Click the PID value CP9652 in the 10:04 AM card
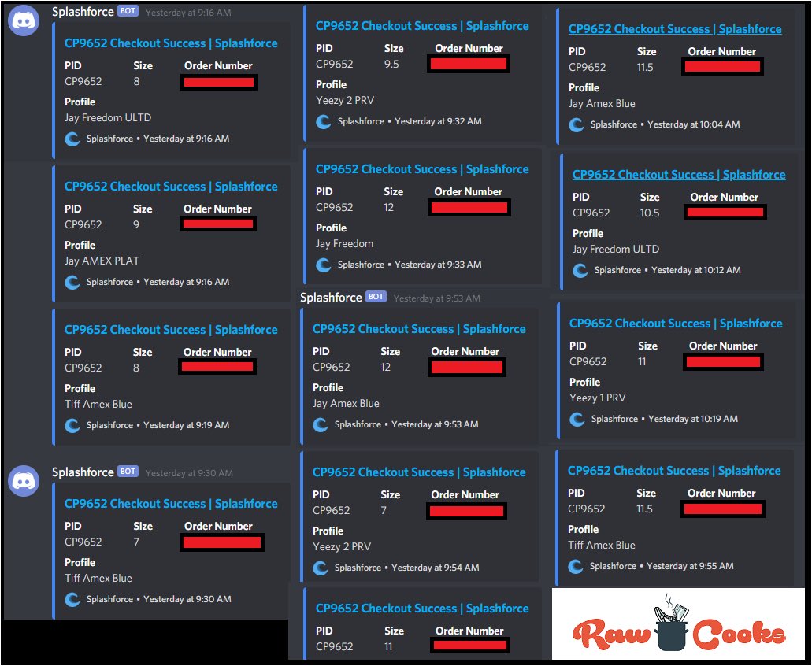 tap(588, 67)
